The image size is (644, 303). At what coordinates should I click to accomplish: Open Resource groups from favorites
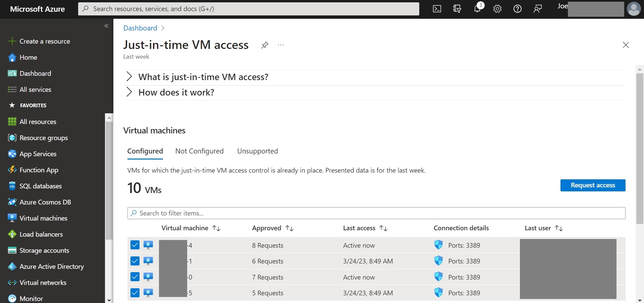tap(43, 137)
